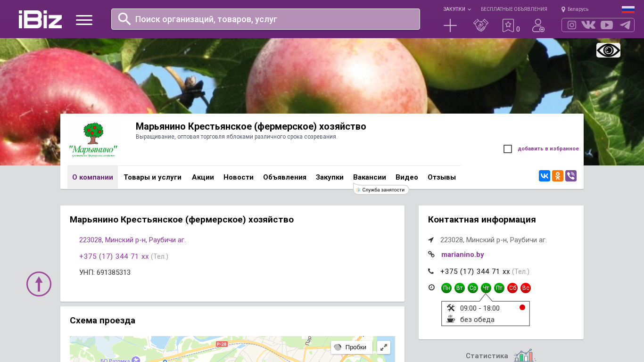Click the Схема проезда heading

(102, 321)
